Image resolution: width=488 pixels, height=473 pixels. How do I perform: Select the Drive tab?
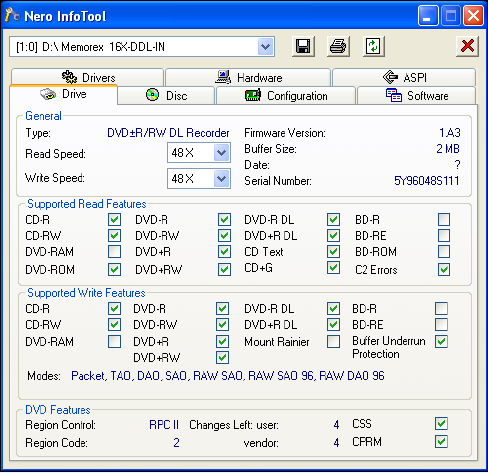63,94
